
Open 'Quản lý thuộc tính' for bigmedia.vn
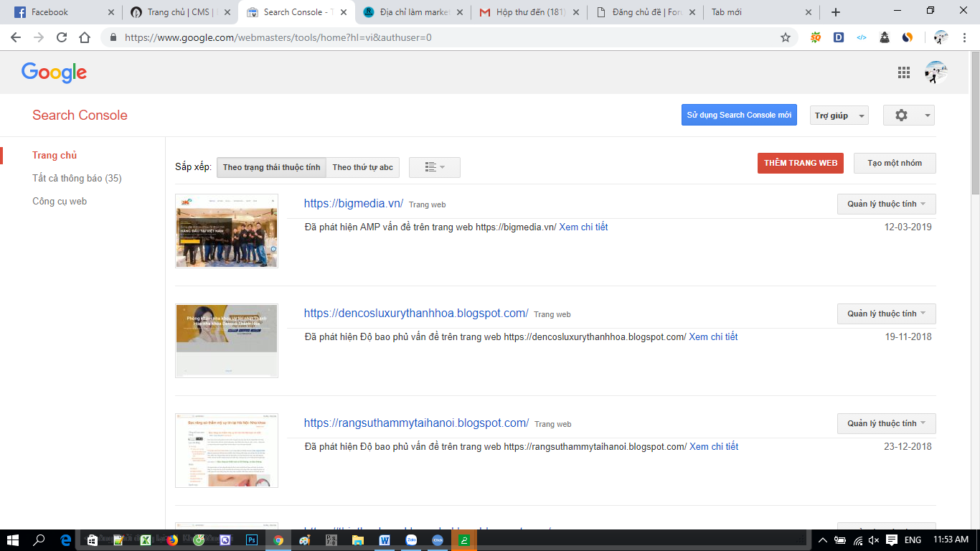887,204
